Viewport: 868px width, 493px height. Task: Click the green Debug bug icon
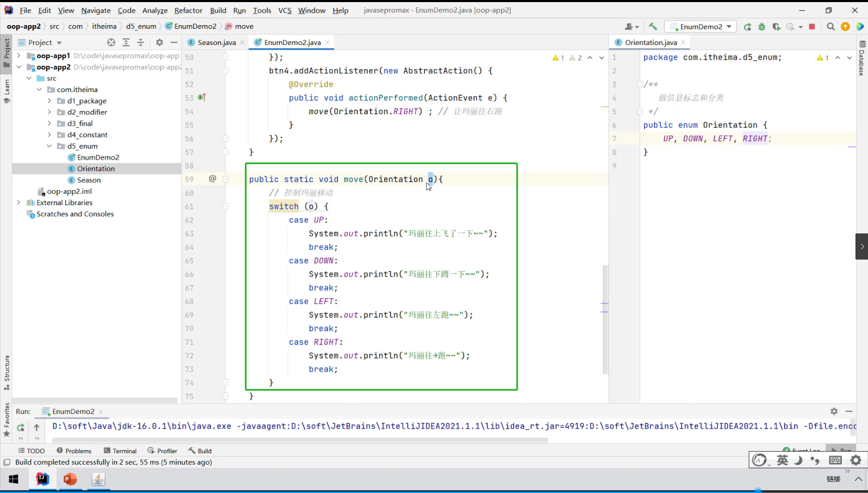tap(762, 27)
